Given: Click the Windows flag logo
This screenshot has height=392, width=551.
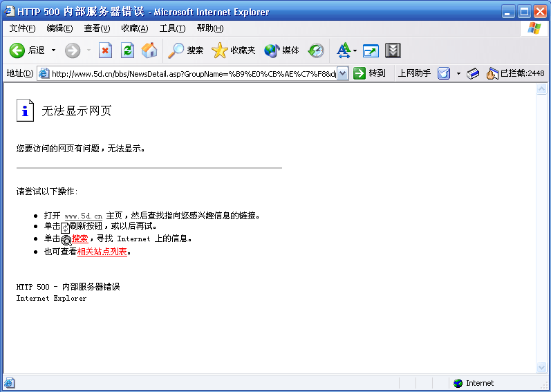Looking at the screenshot, I should pyautogui.click(x=534, y=28).
